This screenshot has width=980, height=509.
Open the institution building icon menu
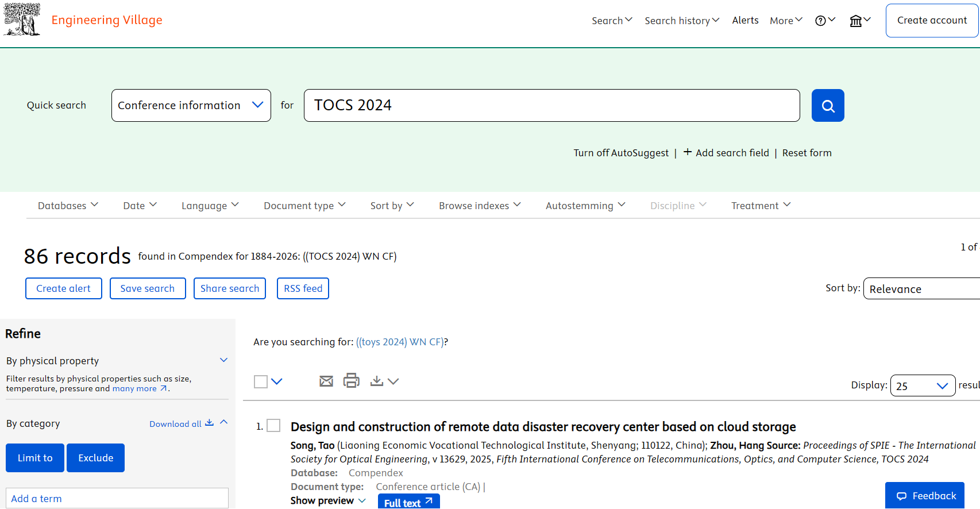(x=860, y=21)
